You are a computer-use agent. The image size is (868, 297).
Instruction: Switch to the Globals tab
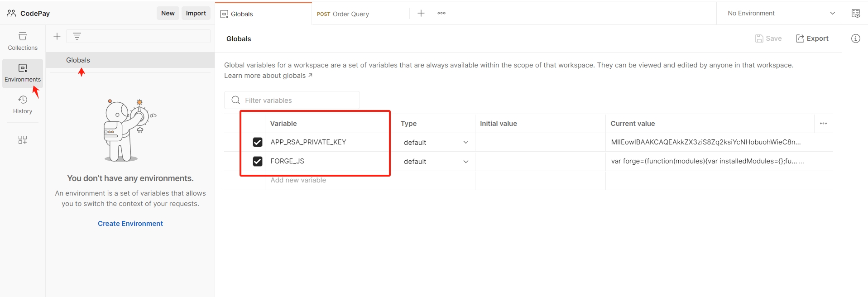pyautogui.click(x=264, y=14)
